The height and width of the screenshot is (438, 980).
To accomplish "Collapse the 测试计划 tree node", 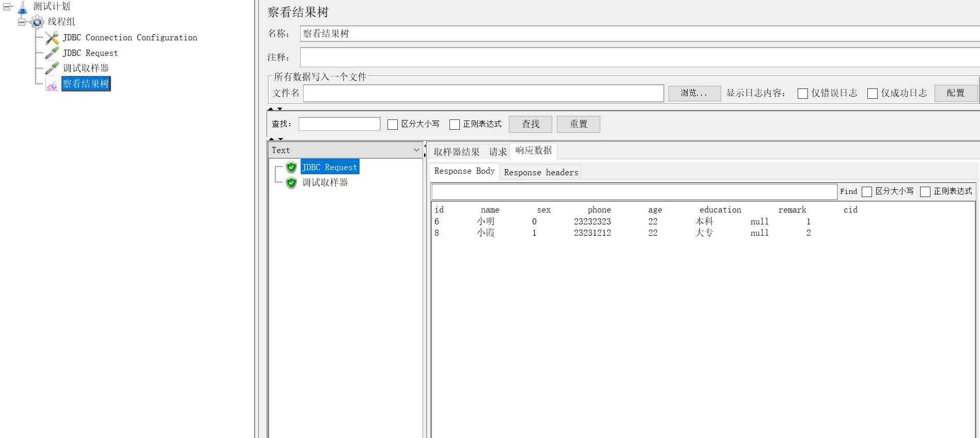I will point(7,7).
